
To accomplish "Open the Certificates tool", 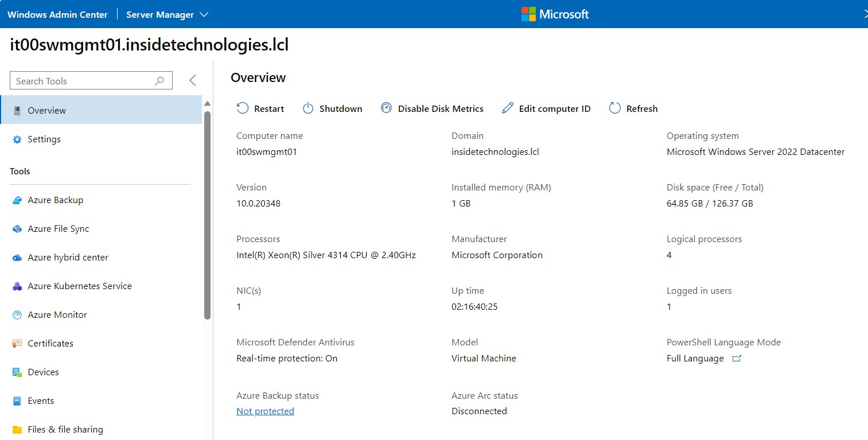I will tap(101, 344).
